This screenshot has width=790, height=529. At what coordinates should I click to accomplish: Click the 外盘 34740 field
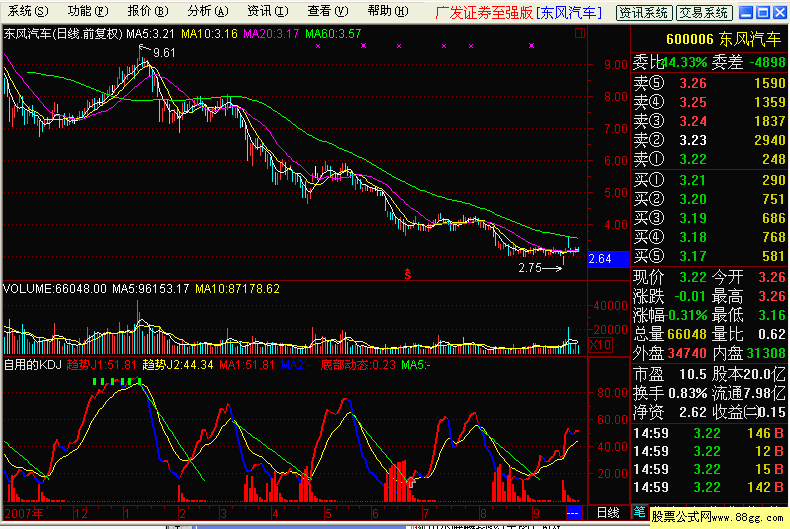(670, 353)
